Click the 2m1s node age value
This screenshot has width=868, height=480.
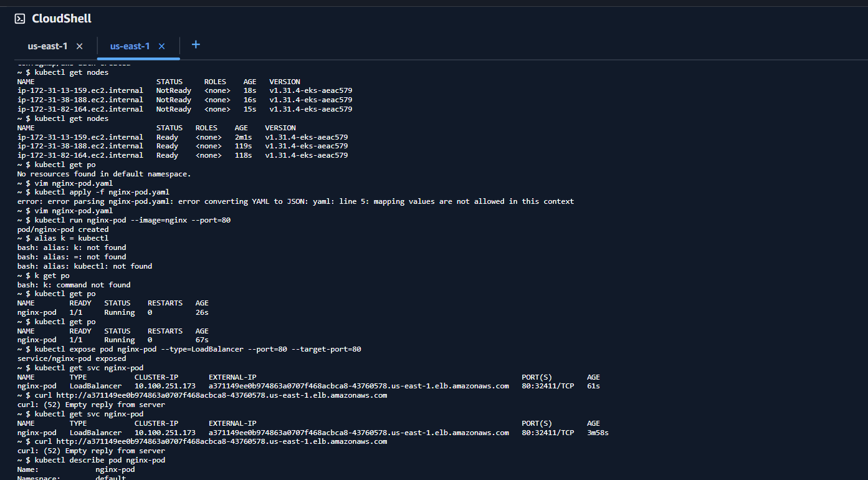click(243, 137)
